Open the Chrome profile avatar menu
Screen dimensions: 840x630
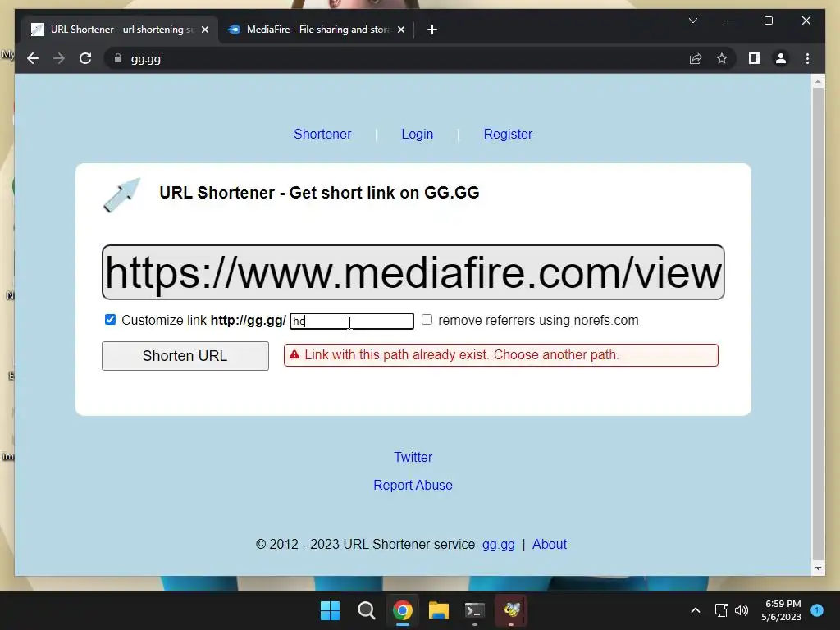(781, 58)
